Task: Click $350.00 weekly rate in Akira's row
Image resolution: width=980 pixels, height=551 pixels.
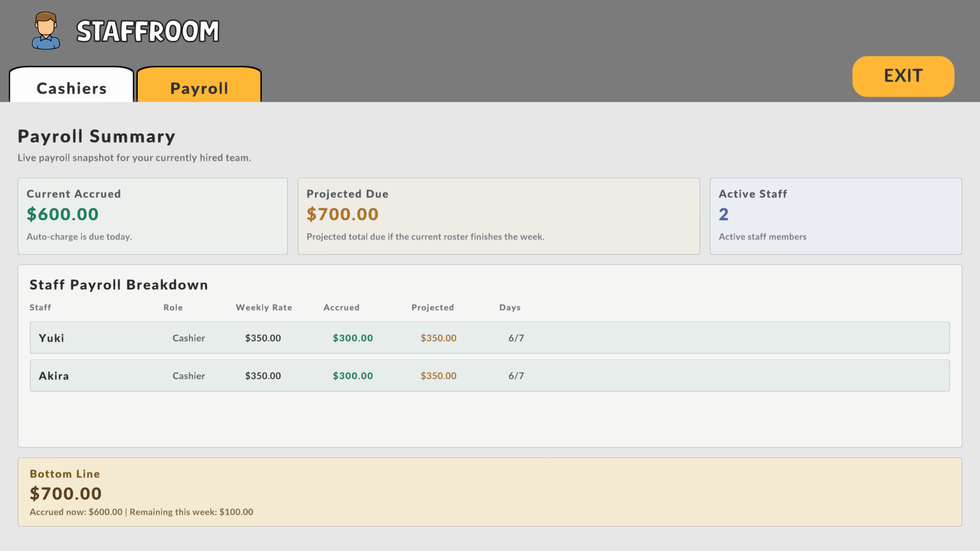Action: [263, 376]
